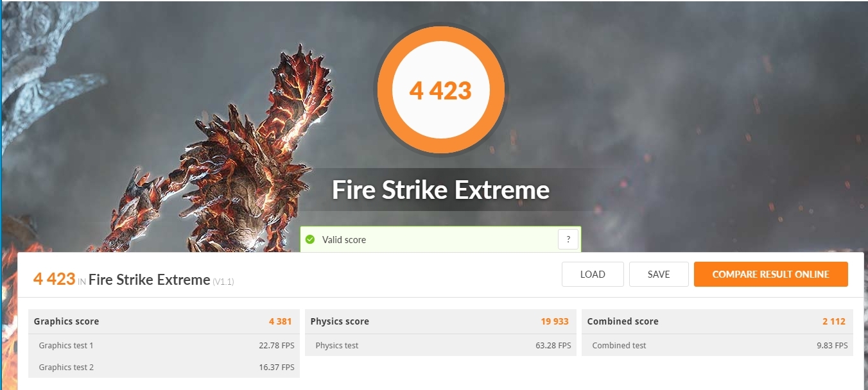
Task: Click the 4 381 graphics score value
Action: (x=281, y=321)
